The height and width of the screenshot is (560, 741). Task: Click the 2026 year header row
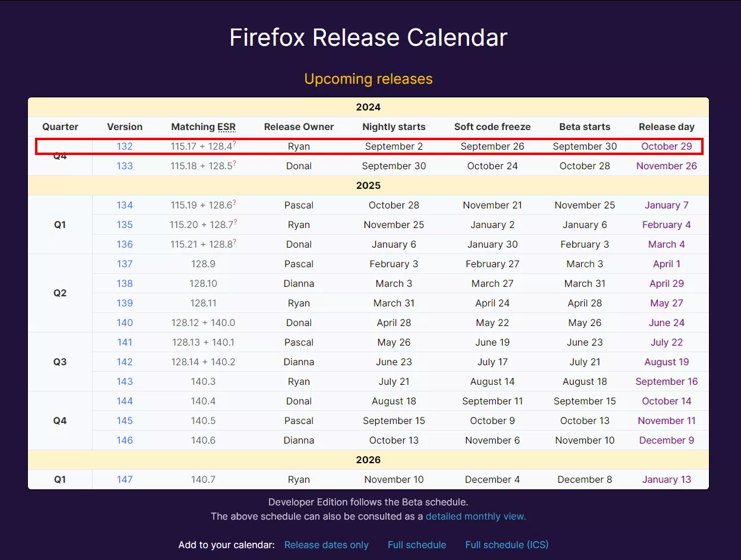point(368,460)
